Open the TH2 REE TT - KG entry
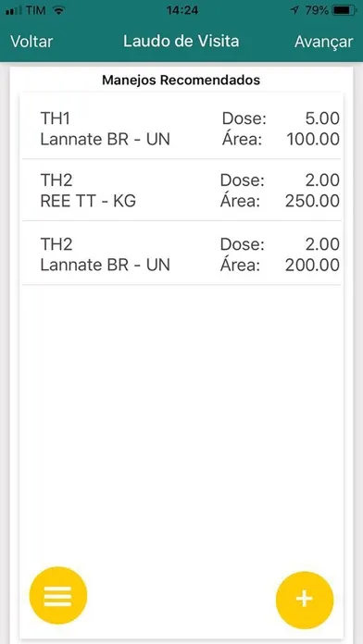Image resolution: width=363 pixels, height=644 pixels. click(181, 191)
